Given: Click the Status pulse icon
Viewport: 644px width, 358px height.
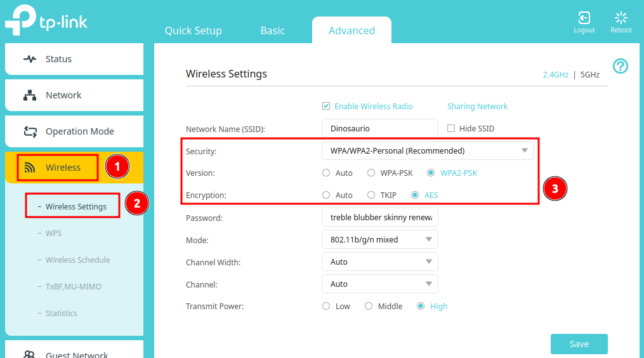Looking at the screenshot, I should [x=30, y=59].
